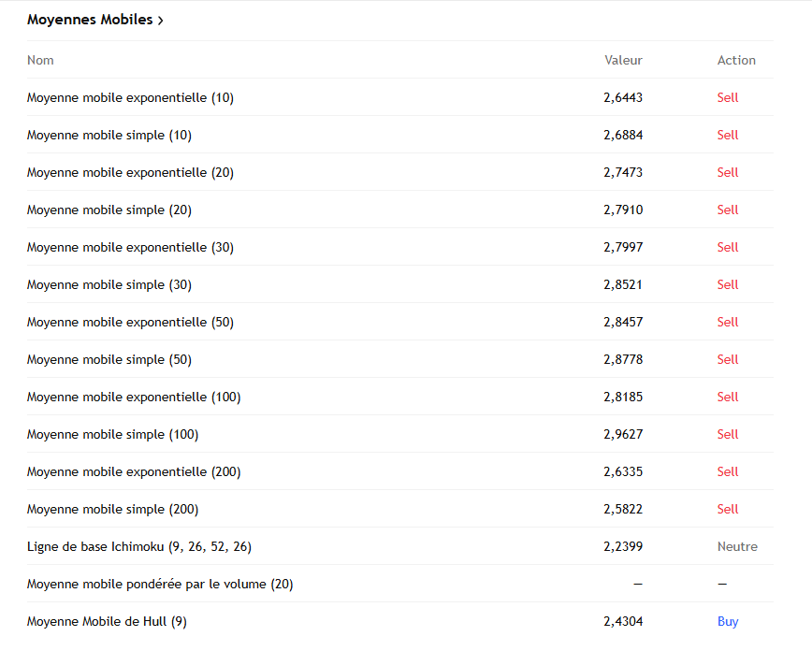Select Moyenne mobile simple (10) row

(109, 135)
